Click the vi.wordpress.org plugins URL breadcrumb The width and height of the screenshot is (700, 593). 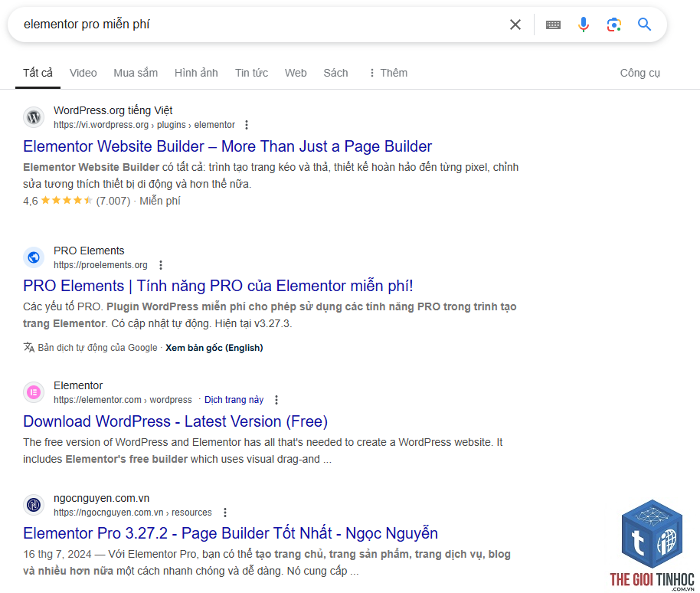tap(144, 125)
